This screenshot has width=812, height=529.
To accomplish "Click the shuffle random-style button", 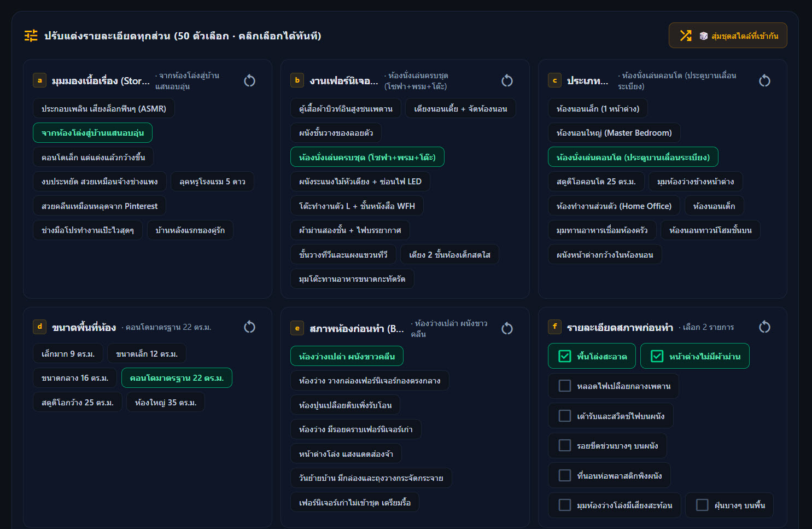I will click(728, 36).
